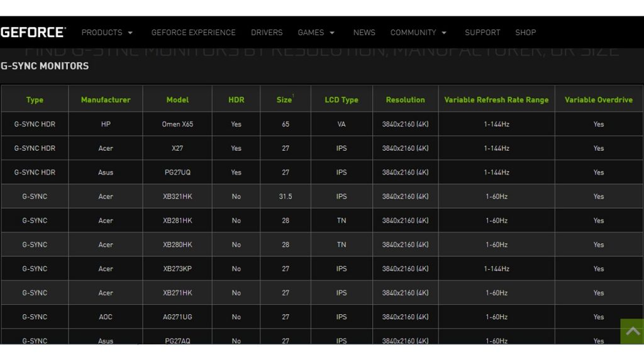Select the XB281HK model cell
The image size is (644, 362).
(x=177, y=221)
